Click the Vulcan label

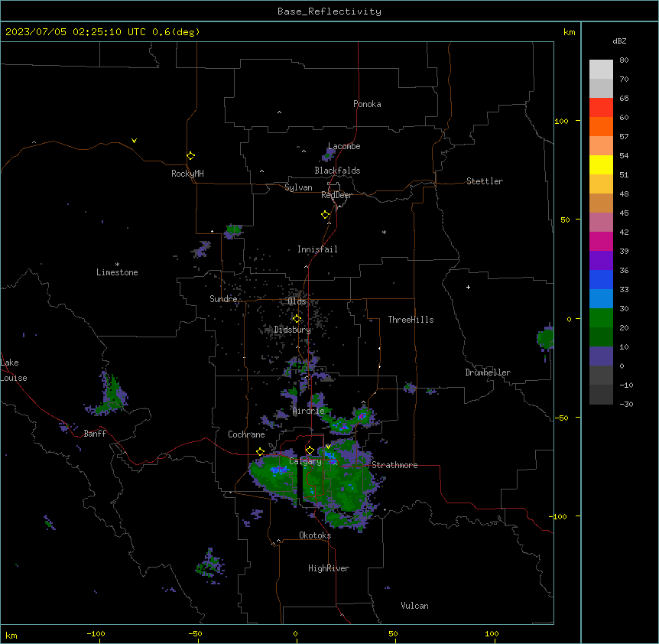[x=415, y=606]
